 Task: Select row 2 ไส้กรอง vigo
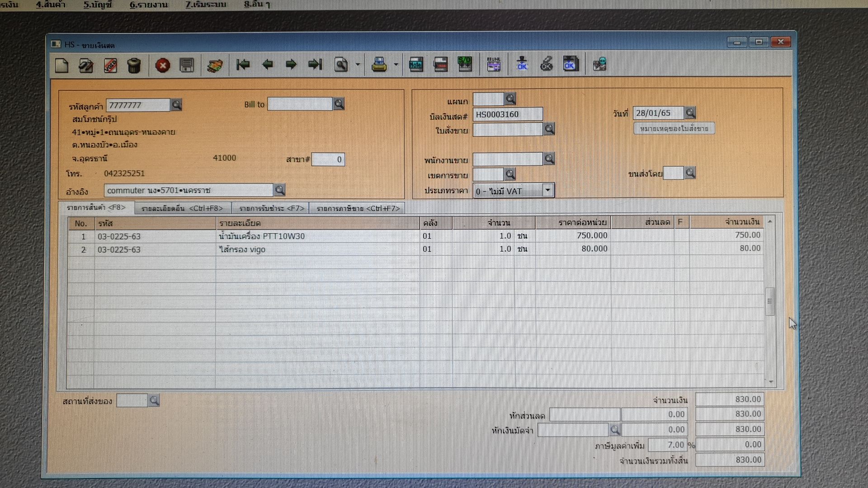pyautogui.click(x=416, y=249)
